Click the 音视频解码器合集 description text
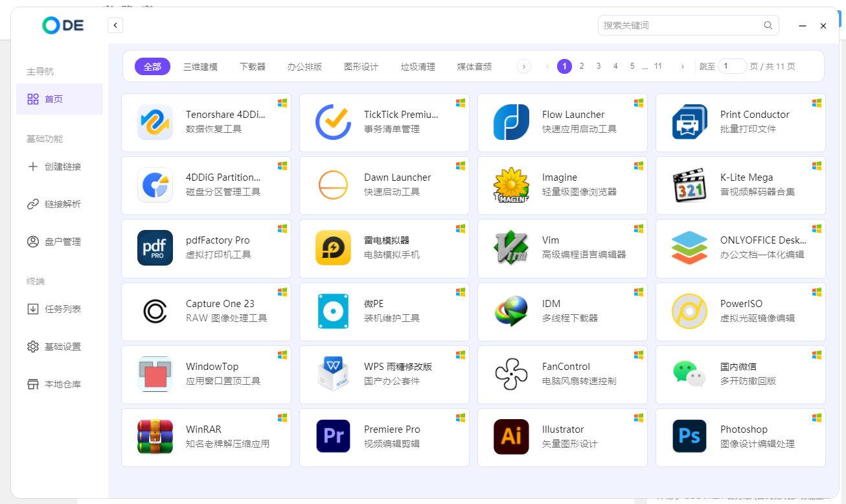Viewport: 846px width, 504px height. (x=757, y=192)
